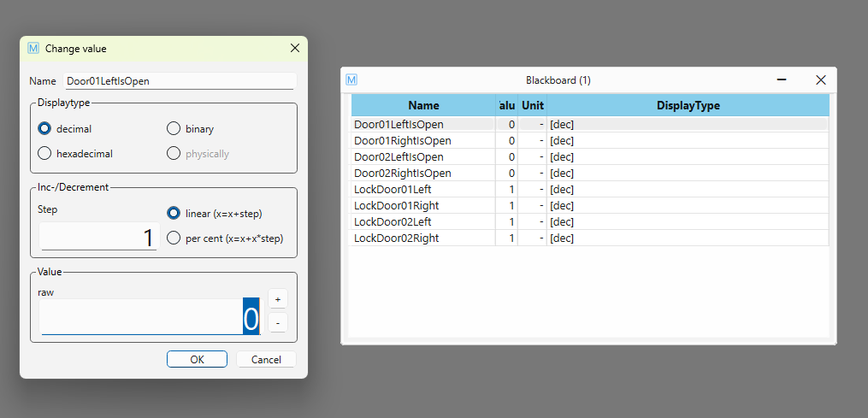Viewport: 868px width, 418px height.
Task: Close the Blackboard window
Action: 820,79
